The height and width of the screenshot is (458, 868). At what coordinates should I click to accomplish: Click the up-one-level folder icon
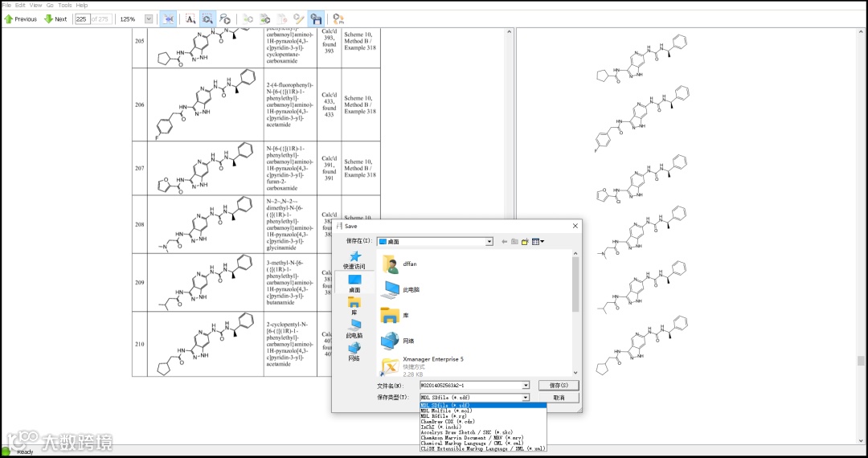click(x=515, y=242)
